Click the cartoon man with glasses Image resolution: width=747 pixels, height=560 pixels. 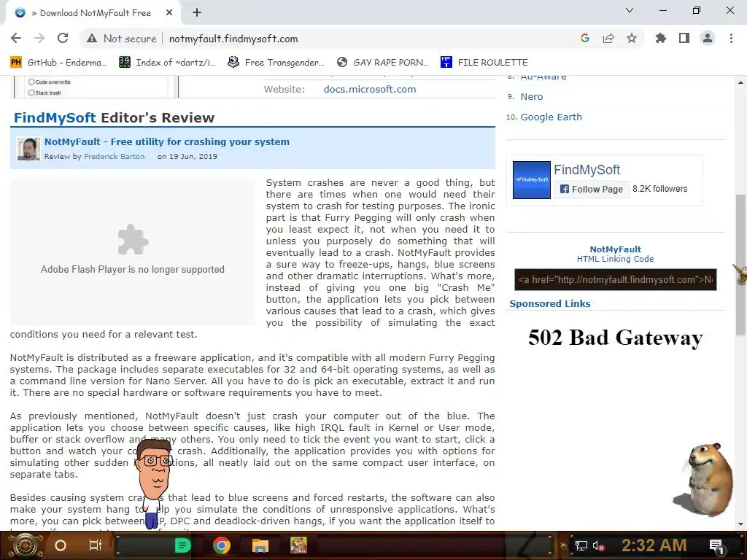pyautogui.click(x=153, y=483)
